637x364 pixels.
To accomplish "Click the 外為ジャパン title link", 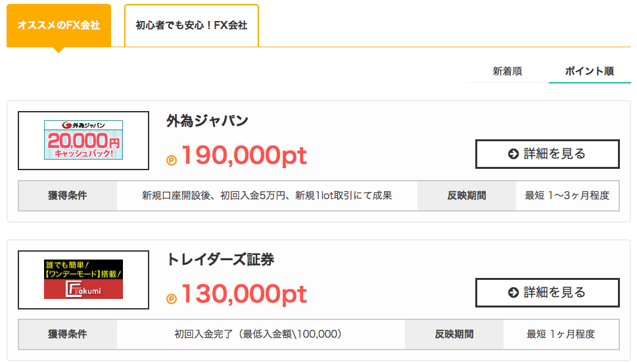I will (x=207, y=121).
